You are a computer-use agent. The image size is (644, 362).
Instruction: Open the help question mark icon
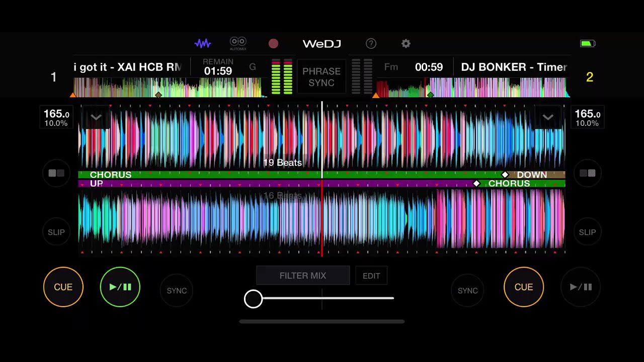coord(371,44)
